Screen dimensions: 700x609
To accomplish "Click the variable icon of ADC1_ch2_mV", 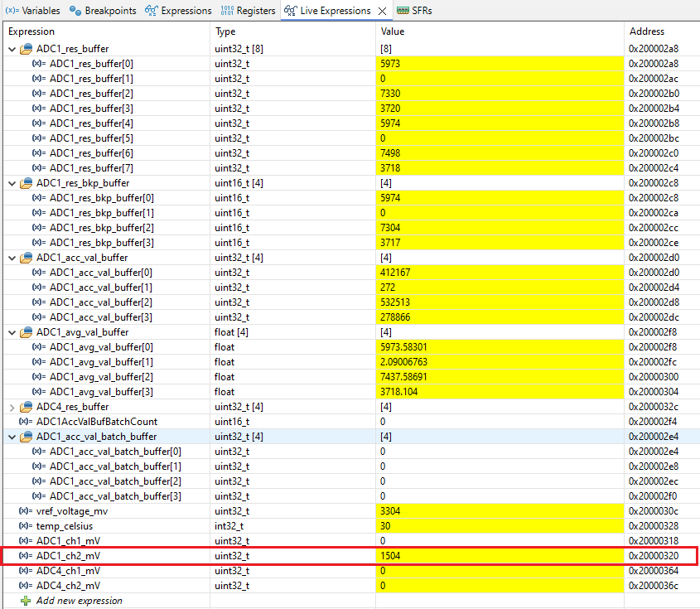I will coord(26,556).
